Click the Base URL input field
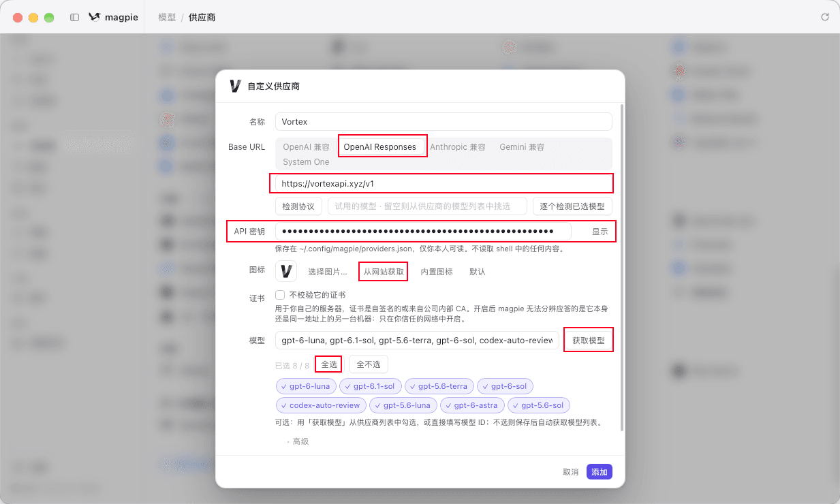This screenshot has height=504, width=840. (444, 183)
